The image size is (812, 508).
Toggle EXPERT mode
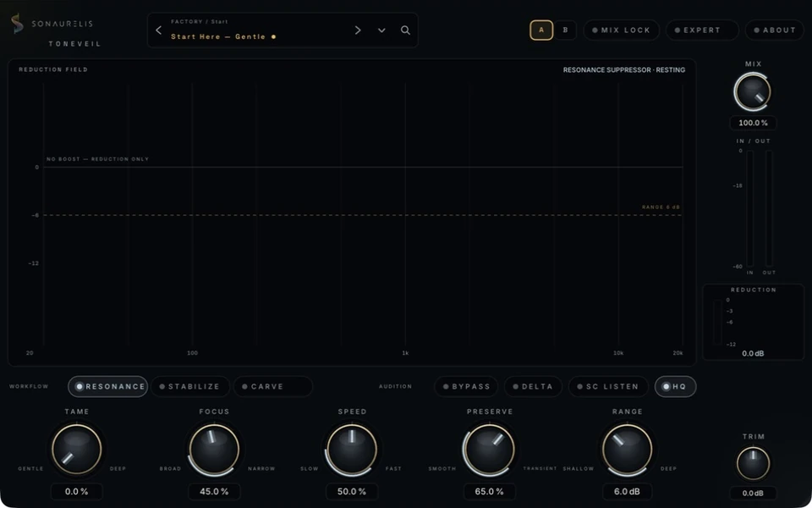[702, 30]
